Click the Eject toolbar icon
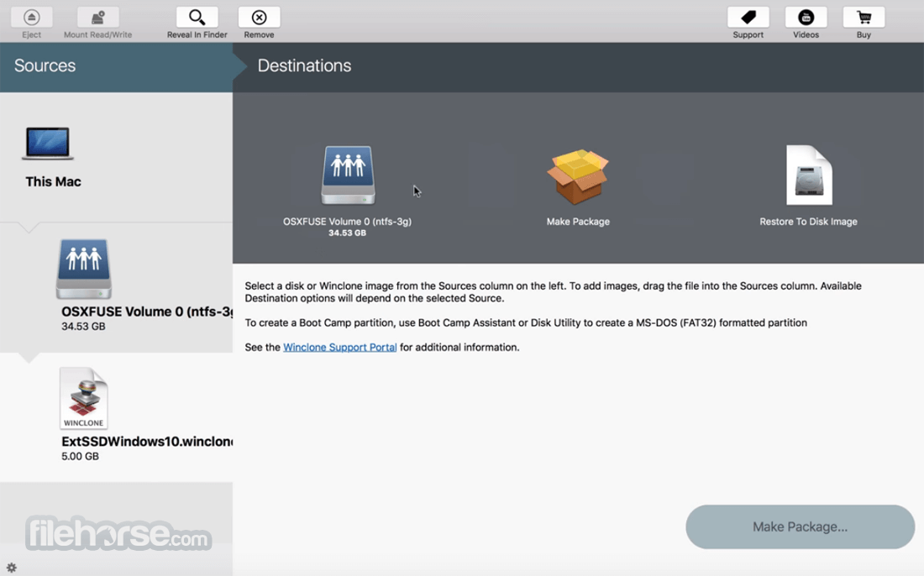The height and width of the screenshot is (576, 924). 31,17
